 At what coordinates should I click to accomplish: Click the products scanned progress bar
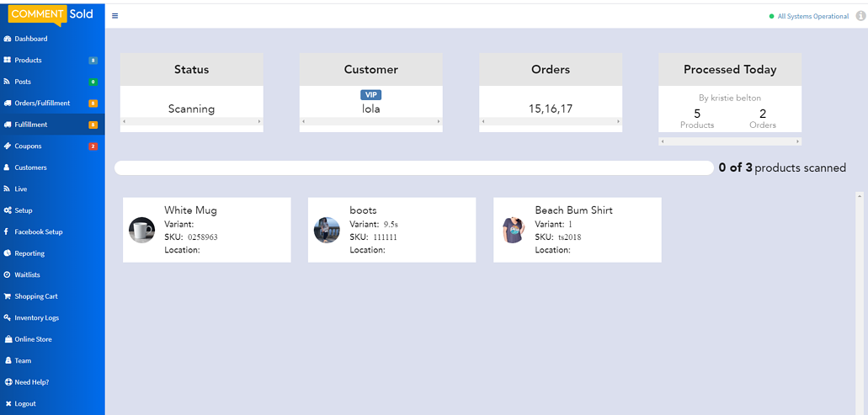pyautogui.click(x=413, y=168)
